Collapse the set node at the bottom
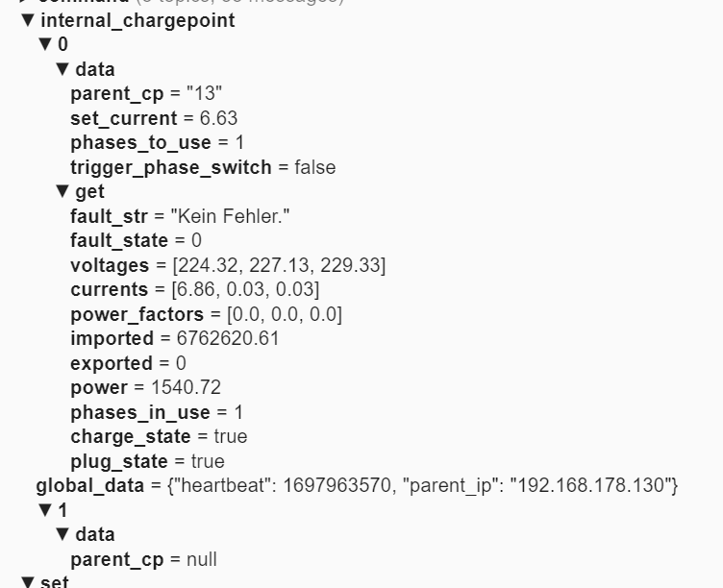 28,582
